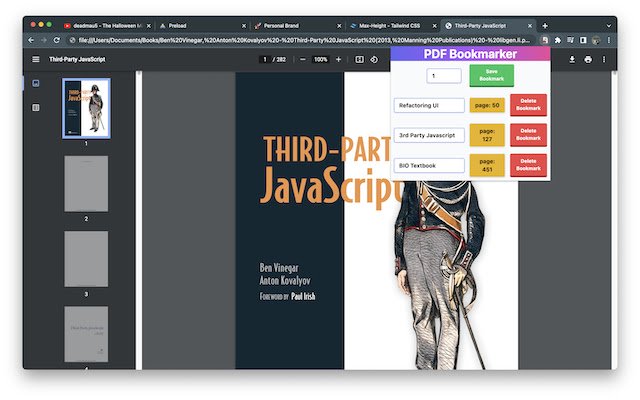This screenshot has width=640, height=400.
Task: Edit the bookmark page number field
Action: 444,76
